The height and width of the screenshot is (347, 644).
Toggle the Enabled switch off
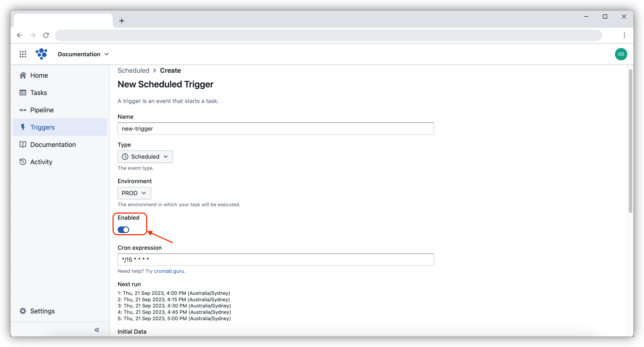click(124, 230)
